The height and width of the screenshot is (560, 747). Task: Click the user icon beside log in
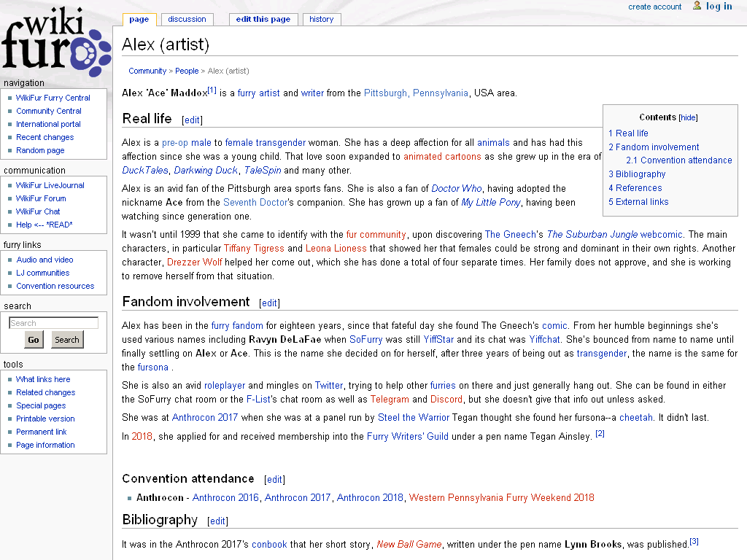coord(697,6)
